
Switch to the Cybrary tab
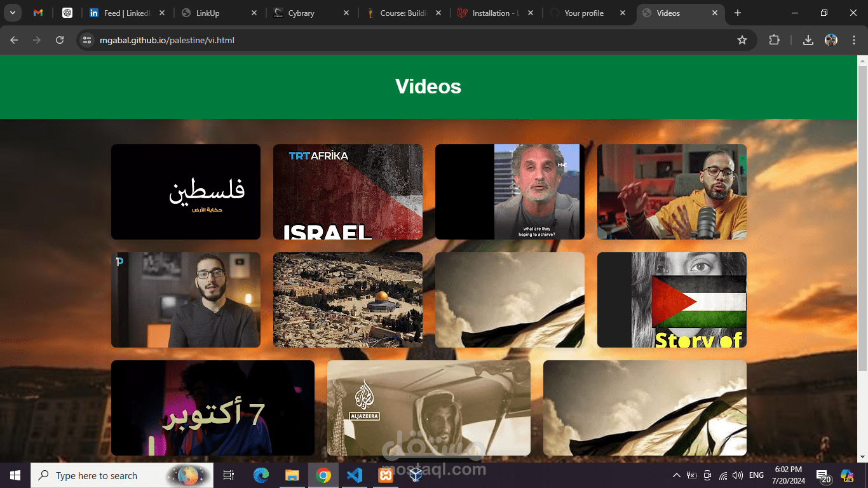point(311,13)
